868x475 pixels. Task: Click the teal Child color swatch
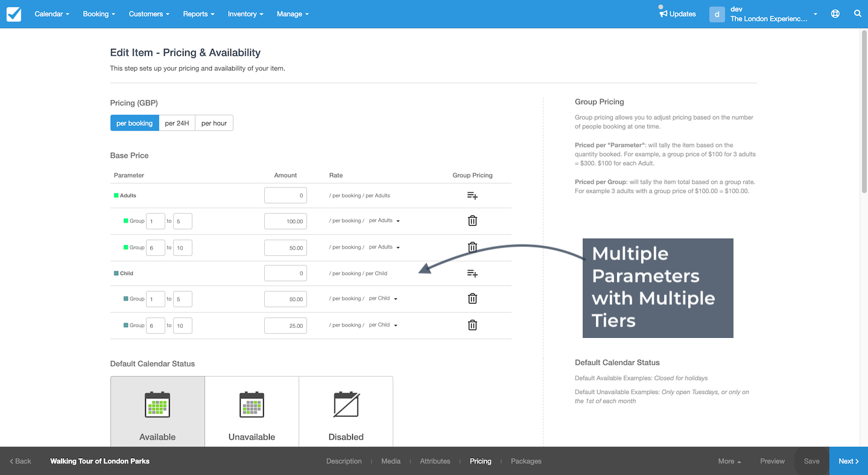116,273
